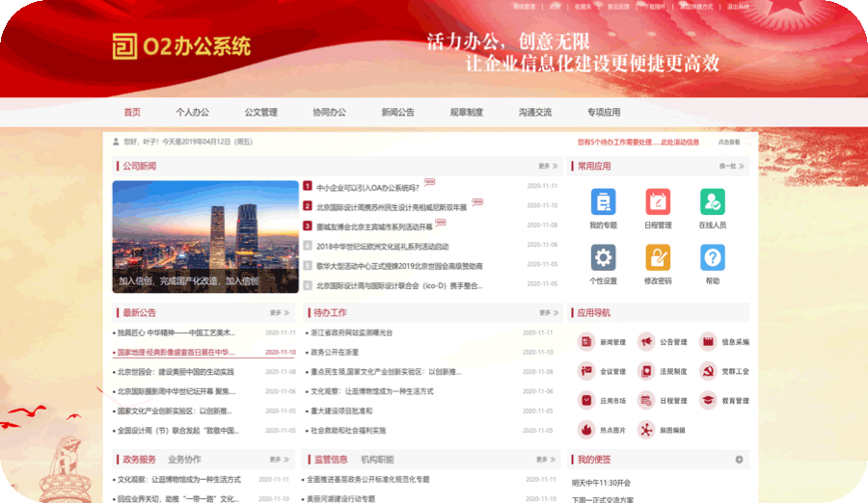Image resolution: width=868 pixels, height=503 pixels.
Task: Open 公告管理 megaphone icon
Action: click(x=646, y=342)
